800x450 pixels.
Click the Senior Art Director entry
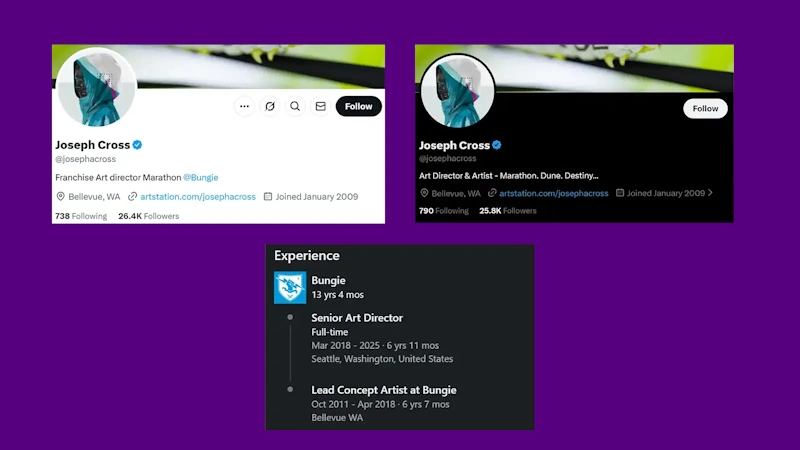(x=357, y=318)
